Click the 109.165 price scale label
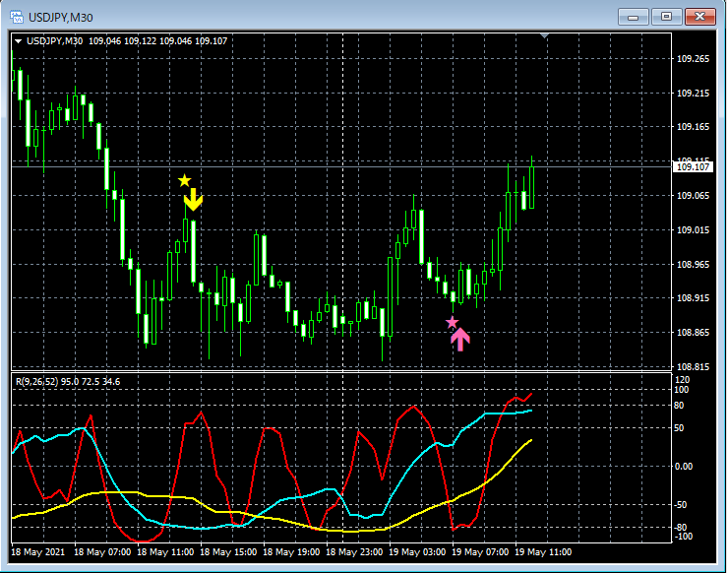 tap(693, 126)
